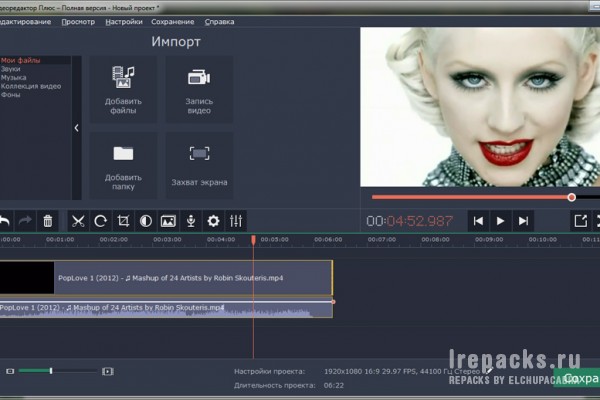Select Коллекция видео in sidebar
The image size is (600, 400).
31,86
